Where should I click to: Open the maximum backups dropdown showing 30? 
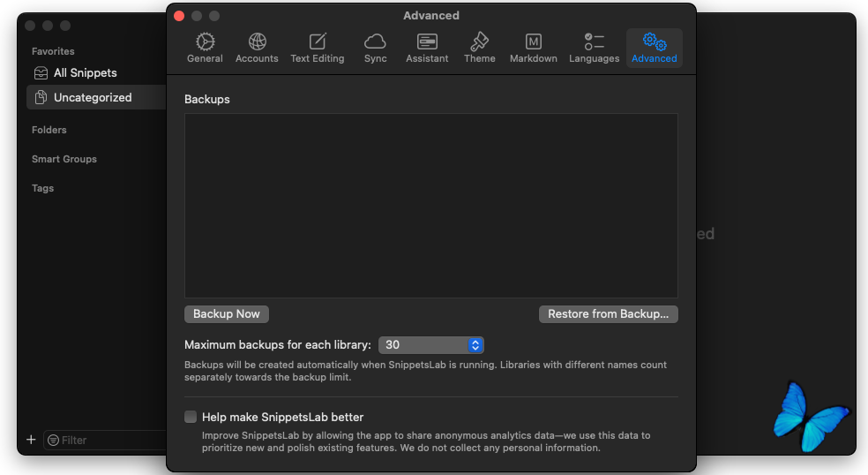point(430,344)
